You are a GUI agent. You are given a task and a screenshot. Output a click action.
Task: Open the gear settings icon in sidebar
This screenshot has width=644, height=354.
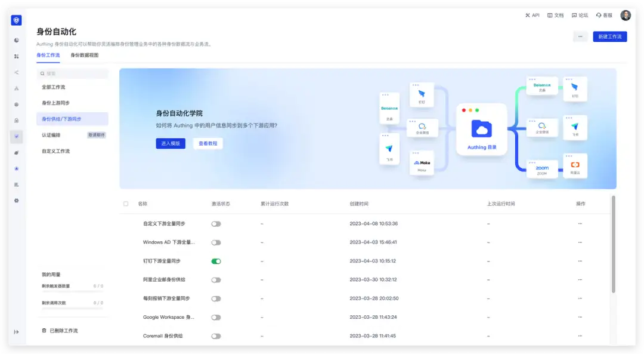tap(17, 201)
